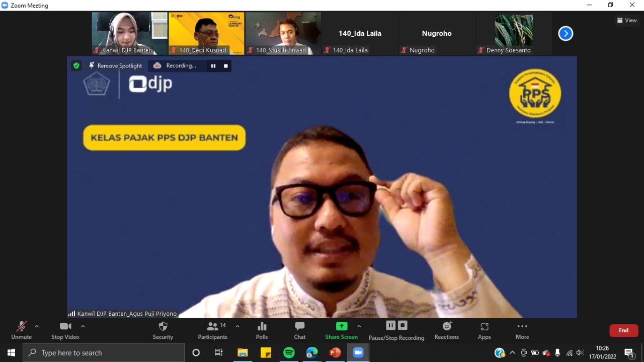Viewport: 644px width, 362px height.
Task: Stop the video camera
Action: point(65,330)
